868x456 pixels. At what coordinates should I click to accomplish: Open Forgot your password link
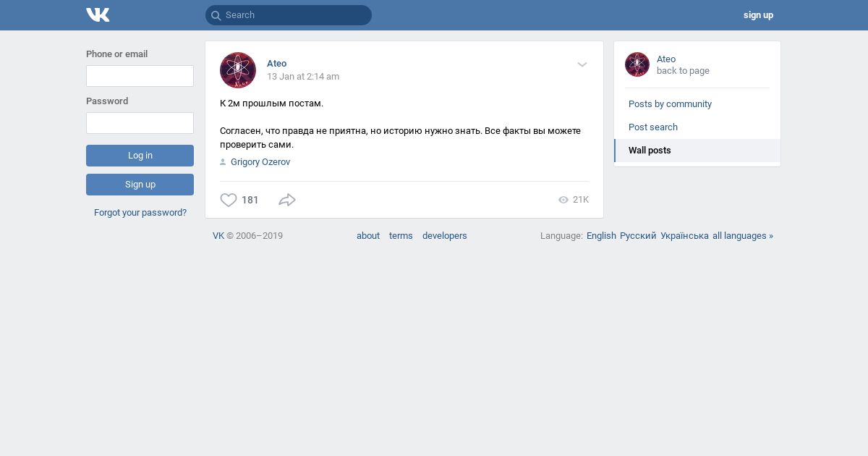click(x=140, y=213)
